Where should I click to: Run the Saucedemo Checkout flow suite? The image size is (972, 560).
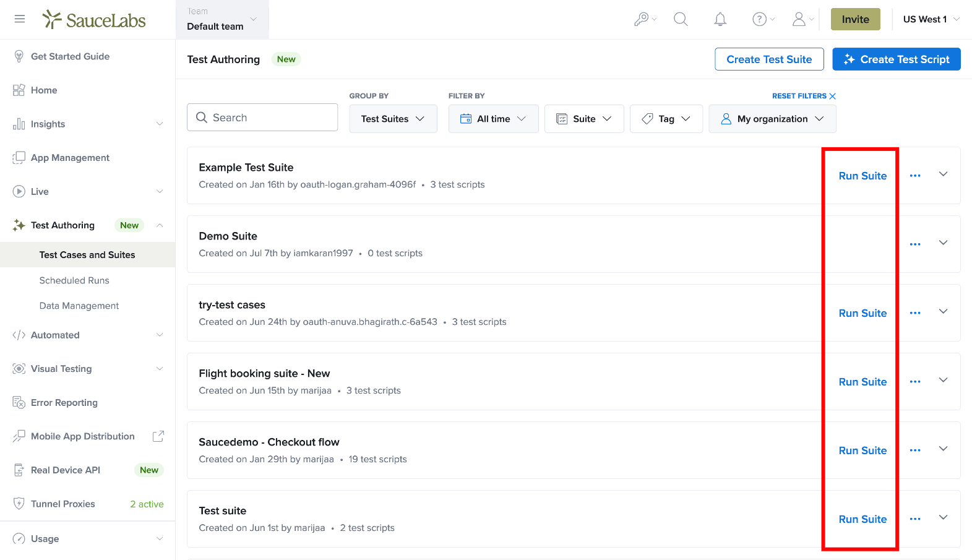[862, 450]
